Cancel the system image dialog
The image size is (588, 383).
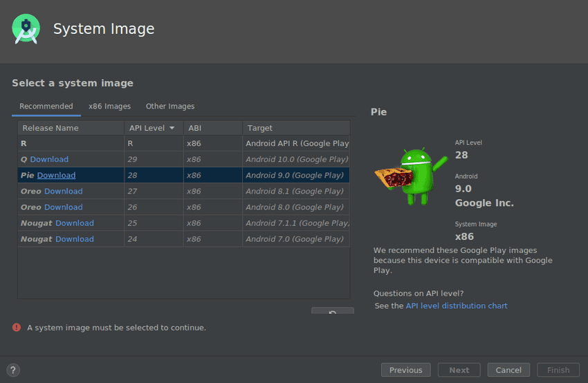pos(508,370)
